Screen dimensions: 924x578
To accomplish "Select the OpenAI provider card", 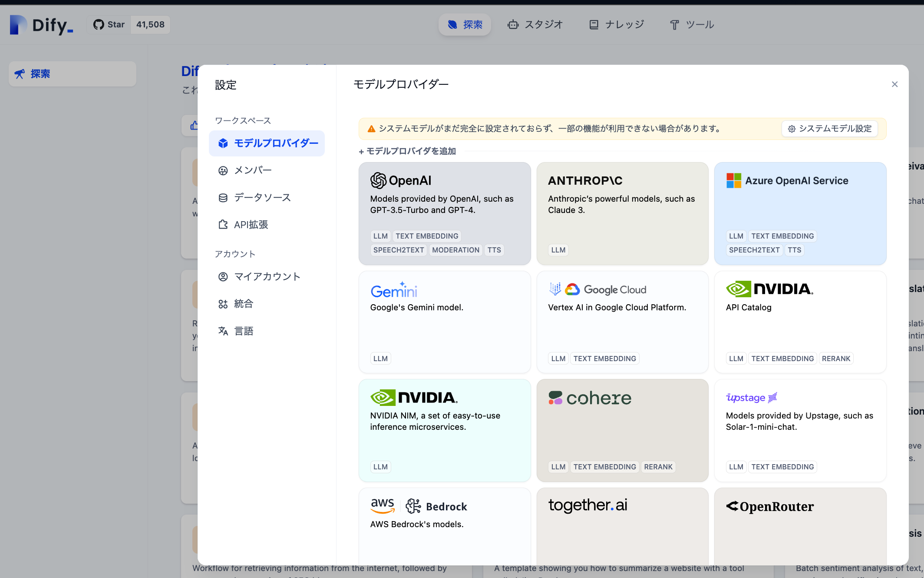I will [444, 213].
